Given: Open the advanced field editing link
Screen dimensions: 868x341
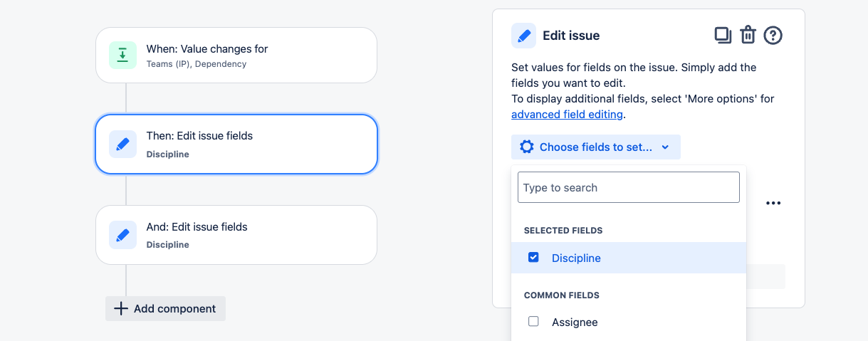Looking at the screenshot, I should 568,114.
